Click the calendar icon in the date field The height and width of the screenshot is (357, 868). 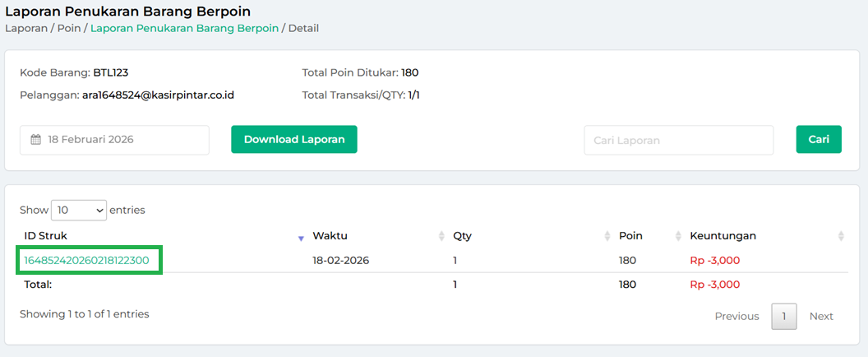[x=35, y=140]
